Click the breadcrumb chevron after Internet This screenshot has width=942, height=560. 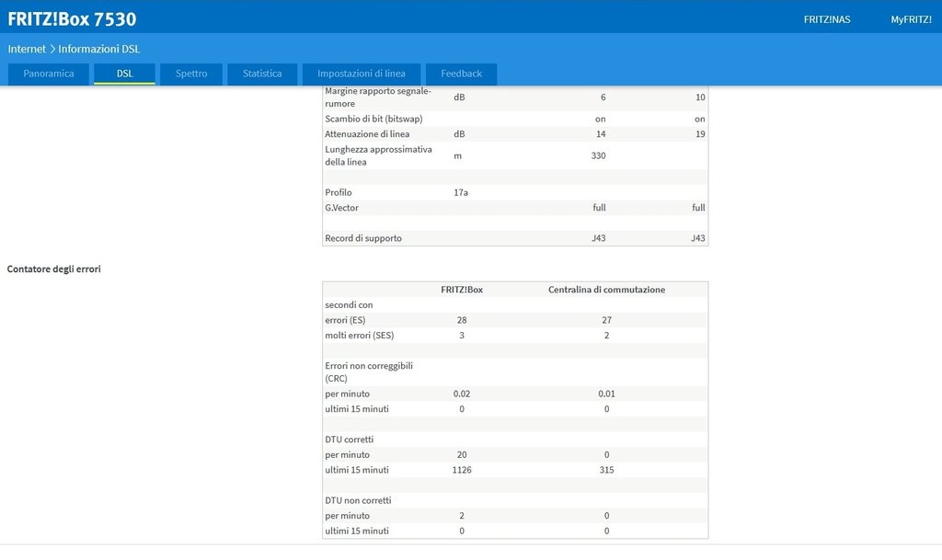pyautogui.click(x=52, y=49)
